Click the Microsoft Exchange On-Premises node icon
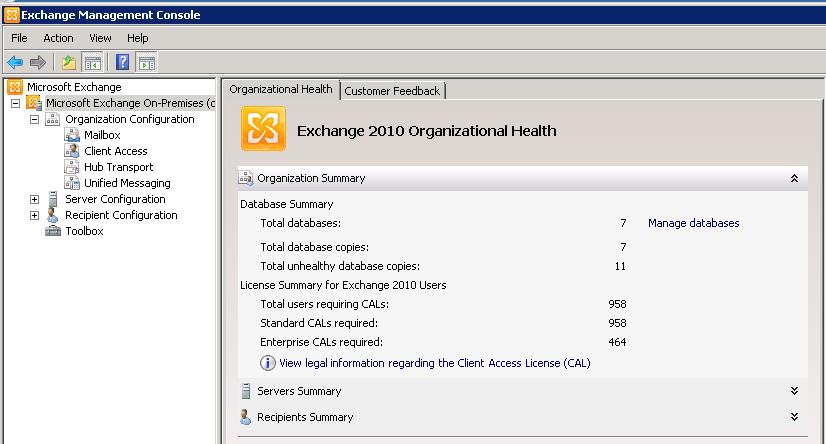The image size is (826, 444). point(34,103)
